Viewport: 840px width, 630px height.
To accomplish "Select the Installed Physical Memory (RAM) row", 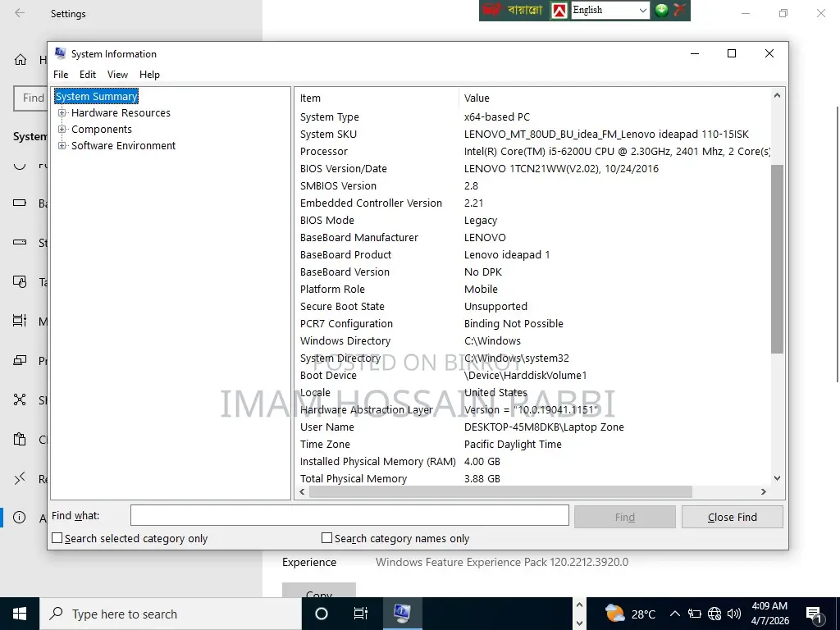I will click(x=533, y=461).
